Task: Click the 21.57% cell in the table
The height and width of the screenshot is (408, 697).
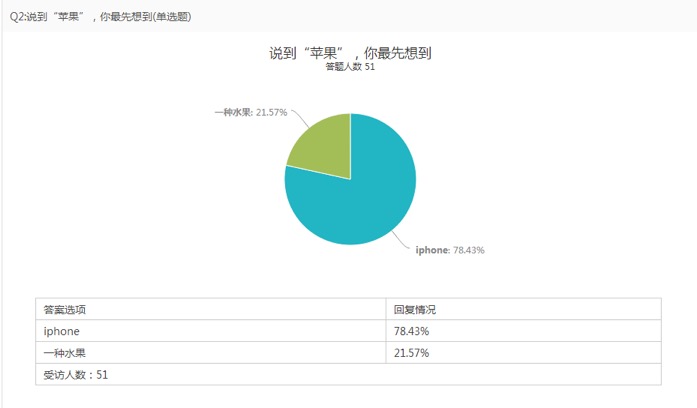Action: [x=412, y=353]
